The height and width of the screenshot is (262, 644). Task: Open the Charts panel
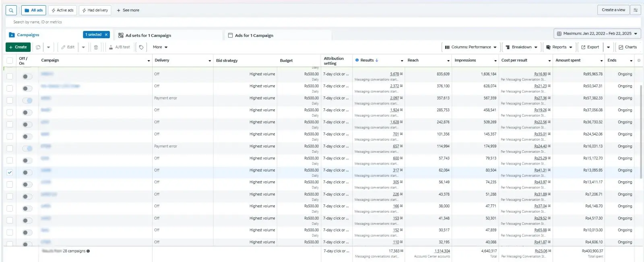(x=627, y=47)
